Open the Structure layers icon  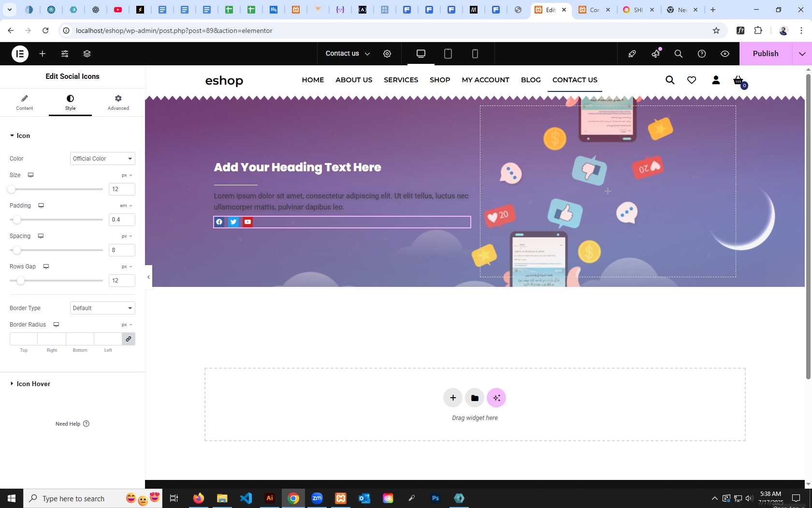click(x=87, y=54)
